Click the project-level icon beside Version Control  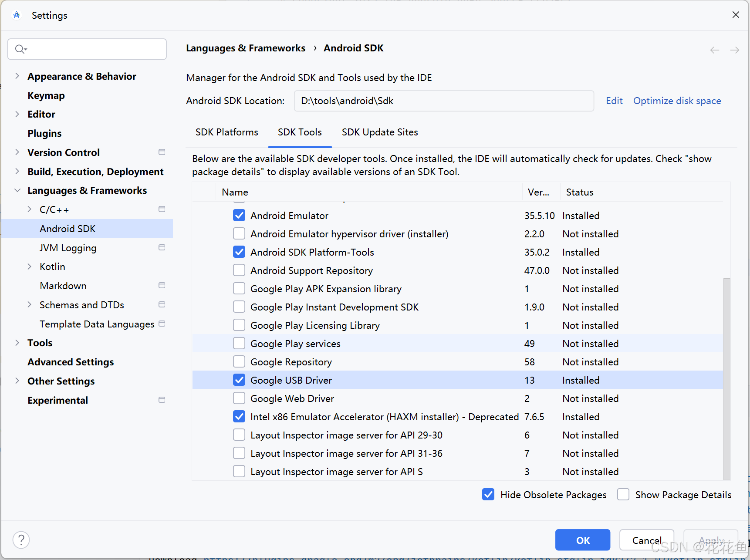tap(162, 152)
